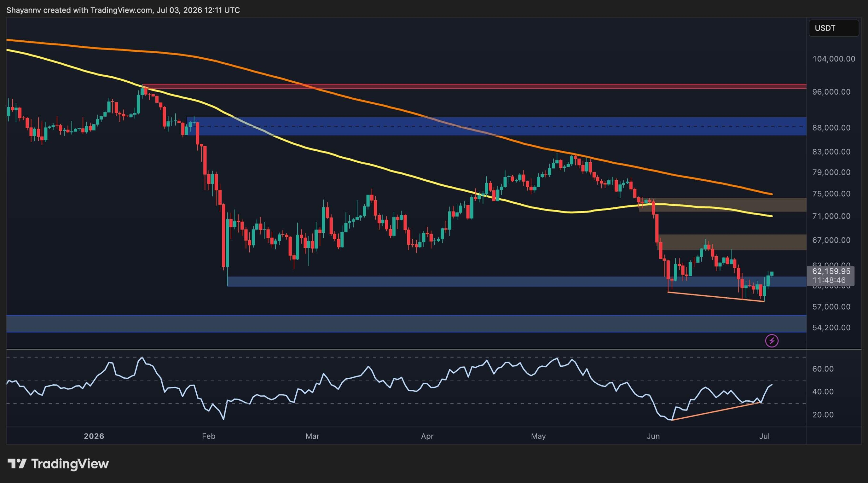Click the countdown timer 11:48:46
Screen dimensions: 868x483
point(829,280)
